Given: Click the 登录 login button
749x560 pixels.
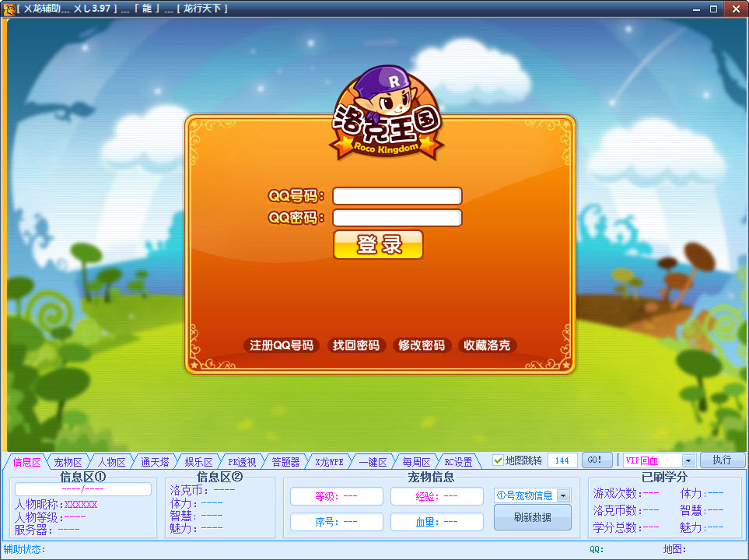Looking at the screenshot, I should point(378,244).
